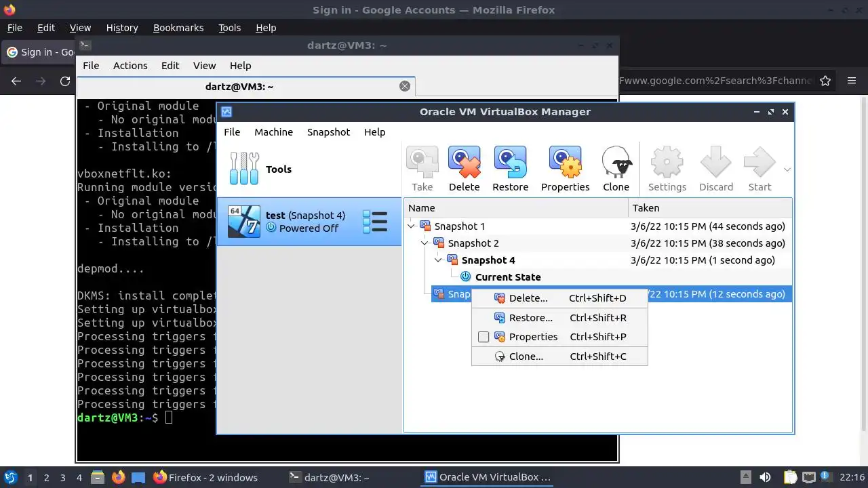
Task: Open the terminal's View menu
Action: [x=204, y=66]
